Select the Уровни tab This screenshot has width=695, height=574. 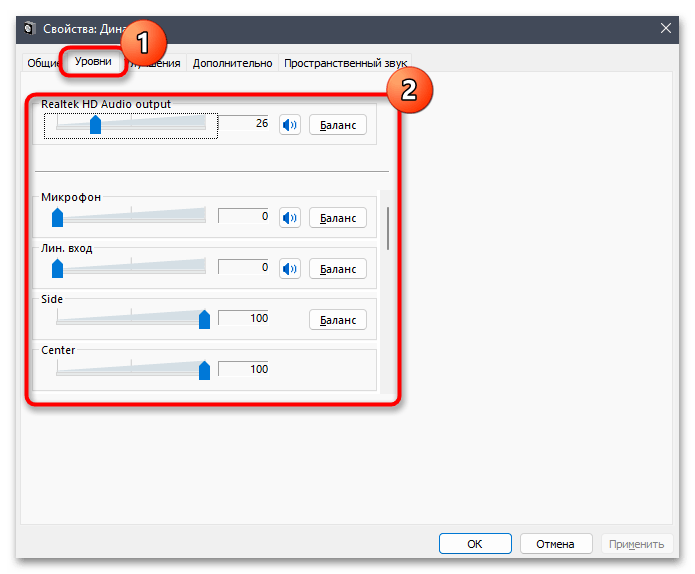(x=93, y=61)
